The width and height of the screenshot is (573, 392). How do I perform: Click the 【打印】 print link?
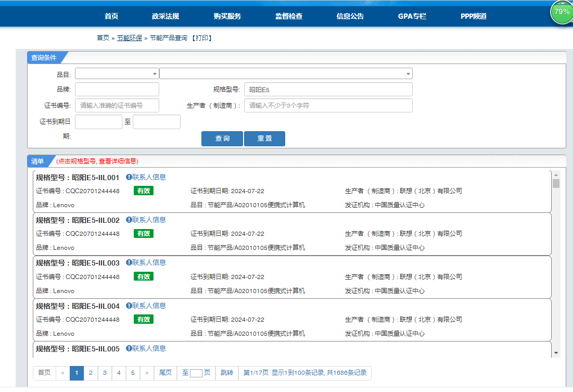202,37
